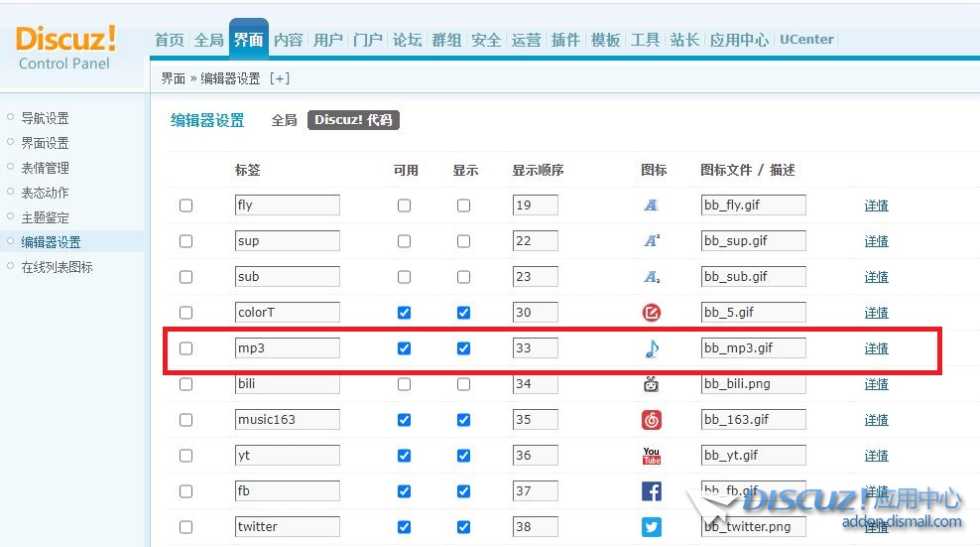The height and width of the screenshot is (547, 980).
Task: Click the mp3 music note icon
Action: pos(652,348)
